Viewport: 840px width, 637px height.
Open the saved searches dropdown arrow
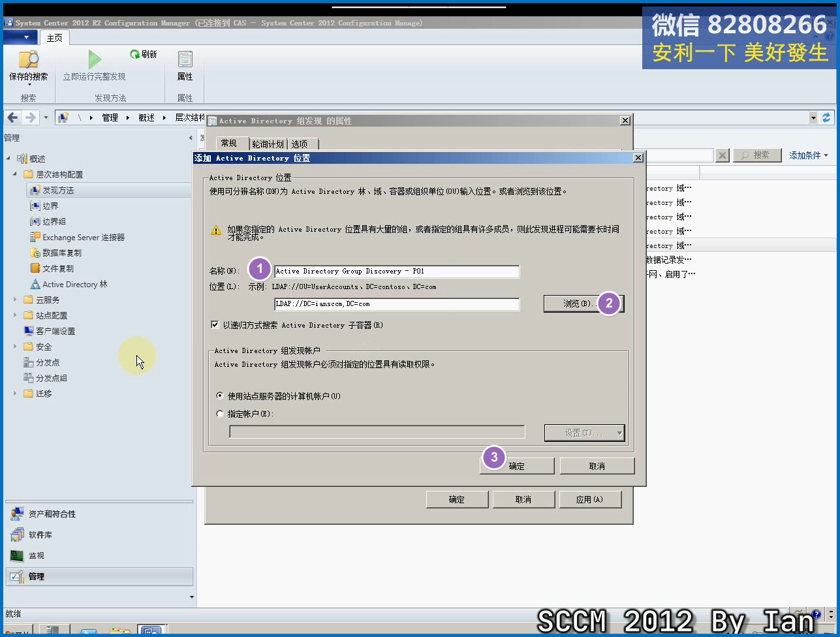click(29, 85)
